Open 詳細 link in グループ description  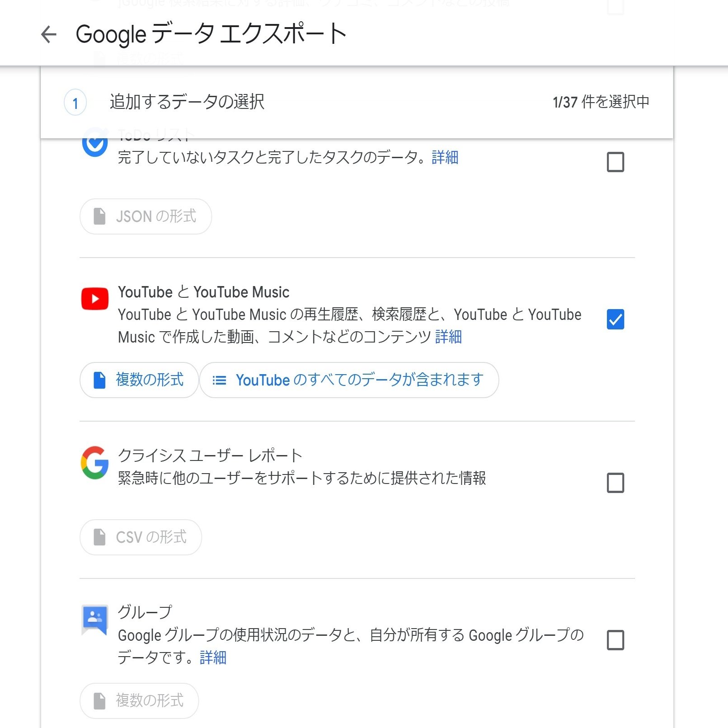[213, 658]
